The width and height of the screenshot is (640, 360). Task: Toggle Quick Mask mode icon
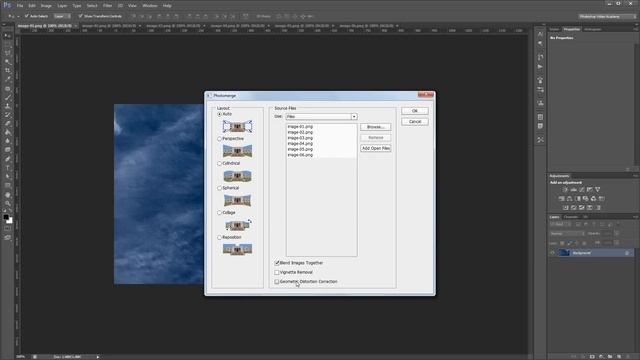click(x=7, y=229)
